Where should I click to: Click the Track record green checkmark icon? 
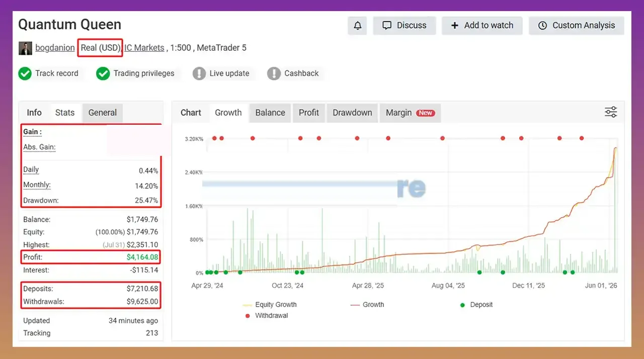pos(25,73)
